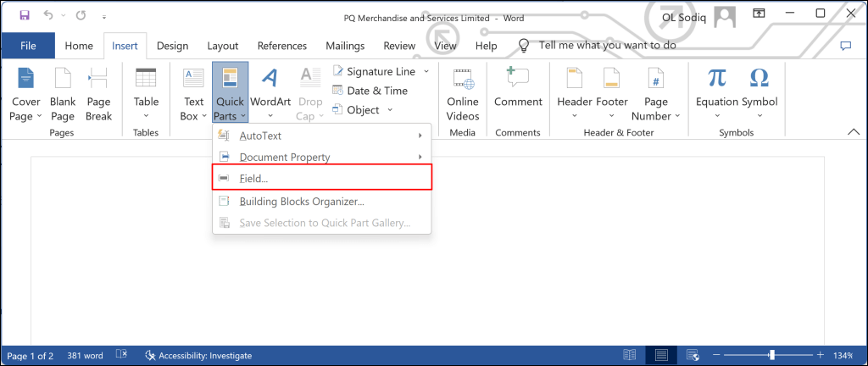
Task: Expand the AutoText submenu
Action: click(322, 136)
